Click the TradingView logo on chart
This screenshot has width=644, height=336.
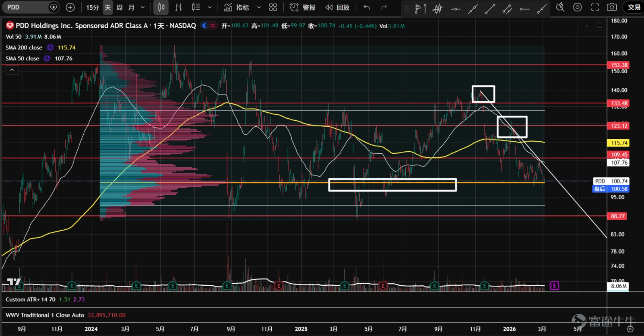(x=14, y=282)
